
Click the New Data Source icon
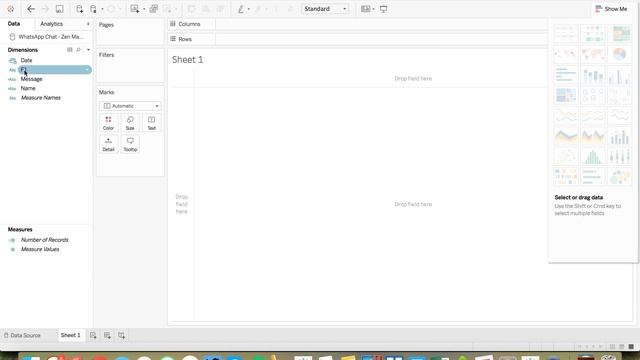coord(80,9)
